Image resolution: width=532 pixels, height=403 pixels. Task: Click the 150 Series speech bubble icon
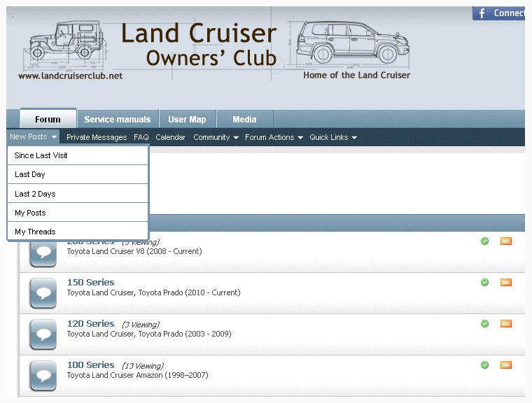(43, 293)
